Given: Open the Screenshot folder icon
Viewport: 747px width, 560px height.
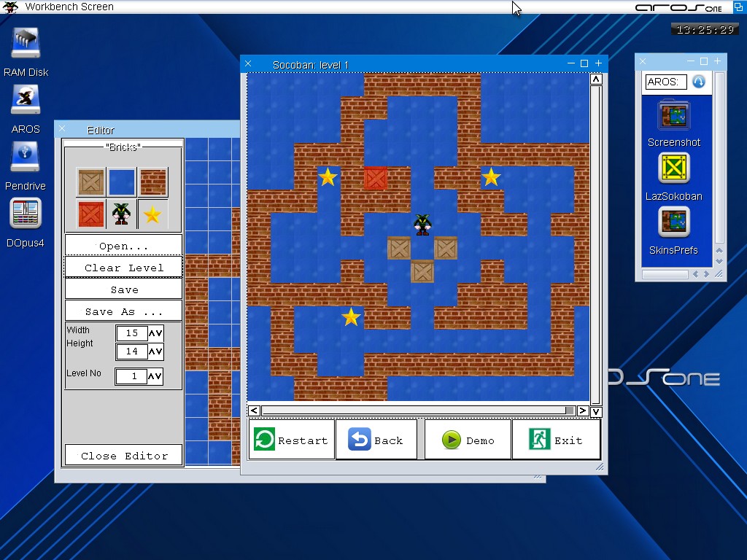Looking at the screenshot, I should (673, 116).
